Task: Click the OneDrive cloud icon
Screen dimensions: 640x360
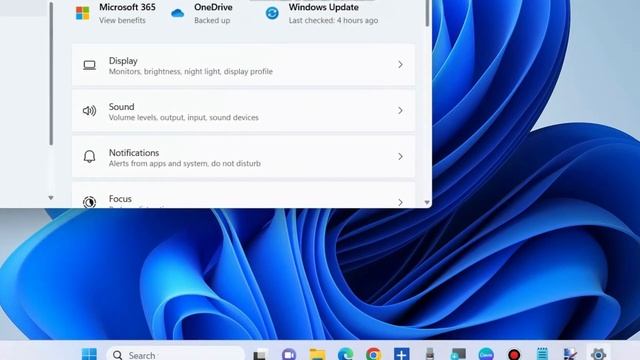Action: [x=178, y=13]
